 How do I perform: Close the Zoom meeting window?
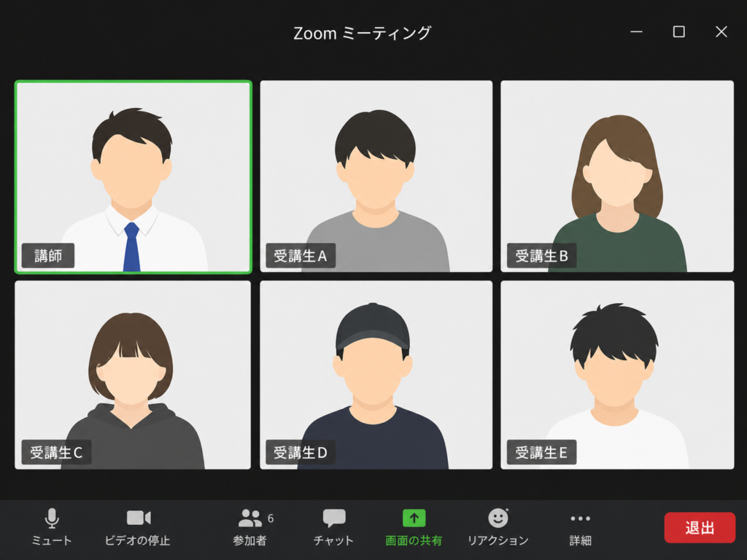tap(721, 32)
